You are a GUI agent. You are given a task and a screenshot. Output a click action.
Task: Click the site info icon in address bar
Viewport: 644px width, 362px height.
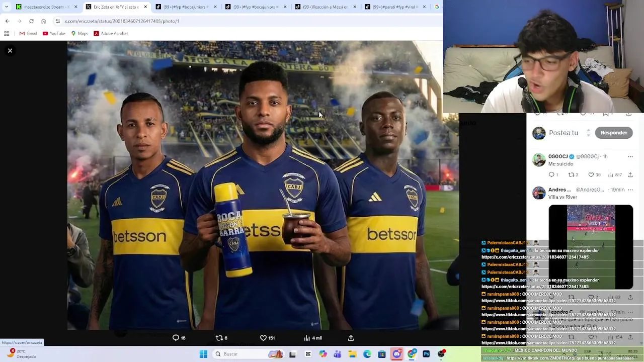58,21
